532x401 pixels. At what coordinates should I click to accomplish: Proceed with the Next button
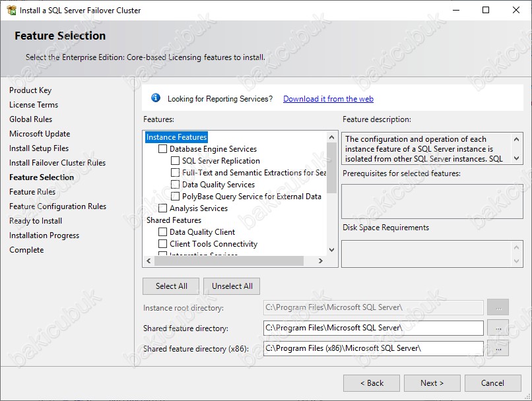pyautogui.click(x=432, y=383)
